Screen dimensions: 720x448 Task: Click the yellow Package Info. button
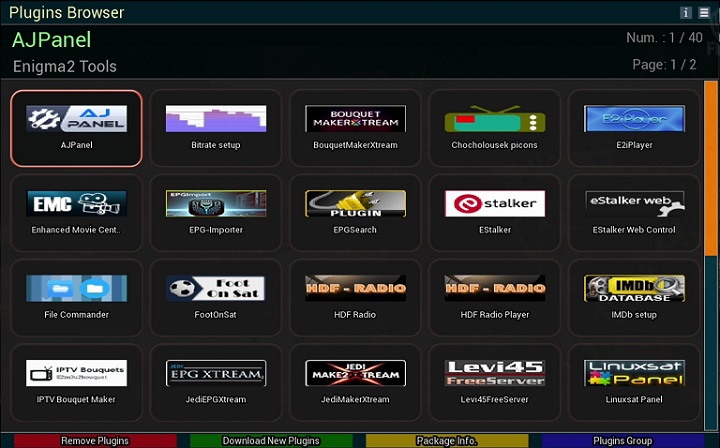447,441
